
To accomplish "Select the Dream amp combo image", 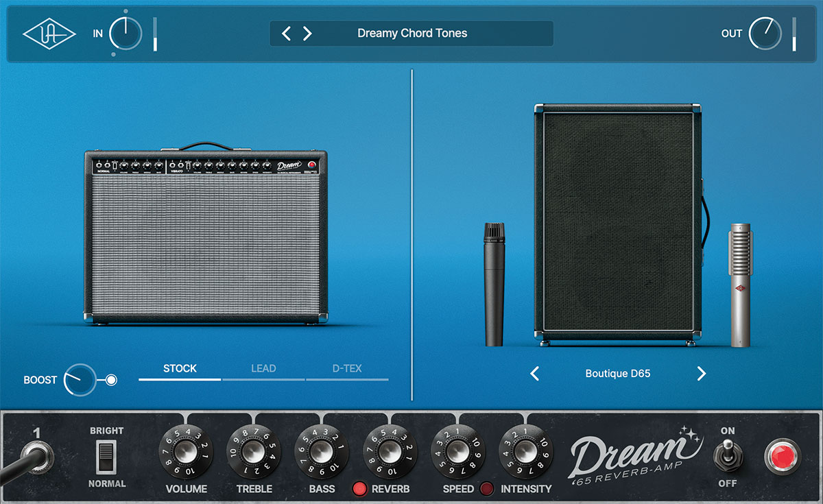I will tap(206, 233).
